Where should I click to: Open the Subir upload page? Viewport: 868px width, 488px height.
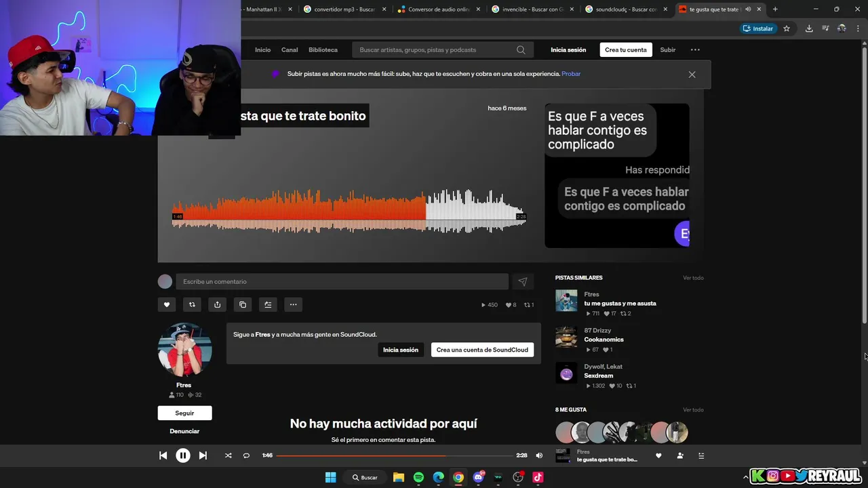[x=668, y=49]
